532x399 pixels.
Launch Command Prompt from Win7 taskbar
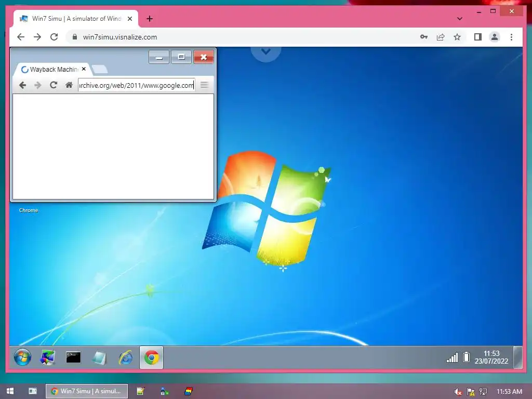pos(73,357)
